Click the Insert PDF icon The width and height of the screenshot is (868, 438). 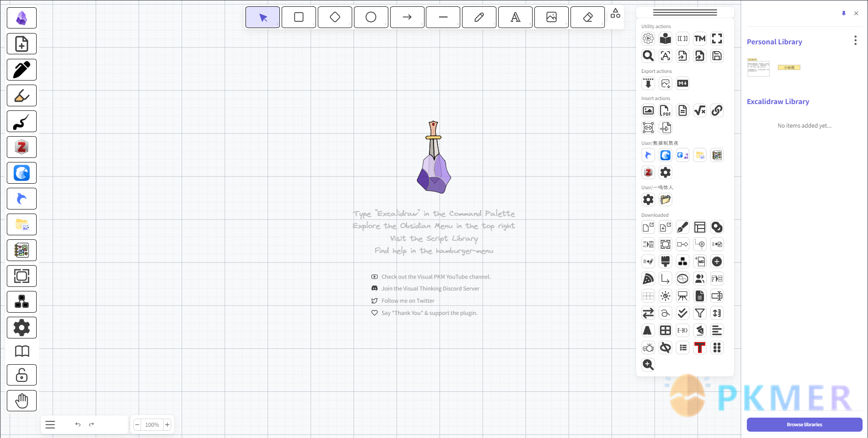click(665, 110)
